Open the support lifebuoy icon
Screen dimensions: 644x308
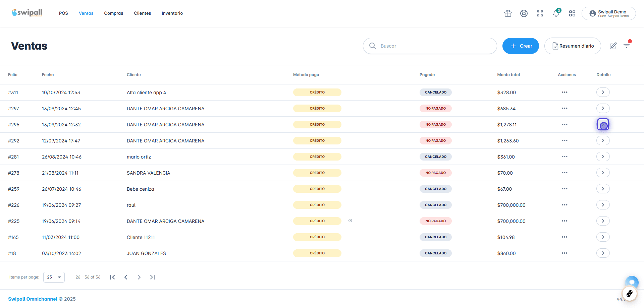pos(524,13)
